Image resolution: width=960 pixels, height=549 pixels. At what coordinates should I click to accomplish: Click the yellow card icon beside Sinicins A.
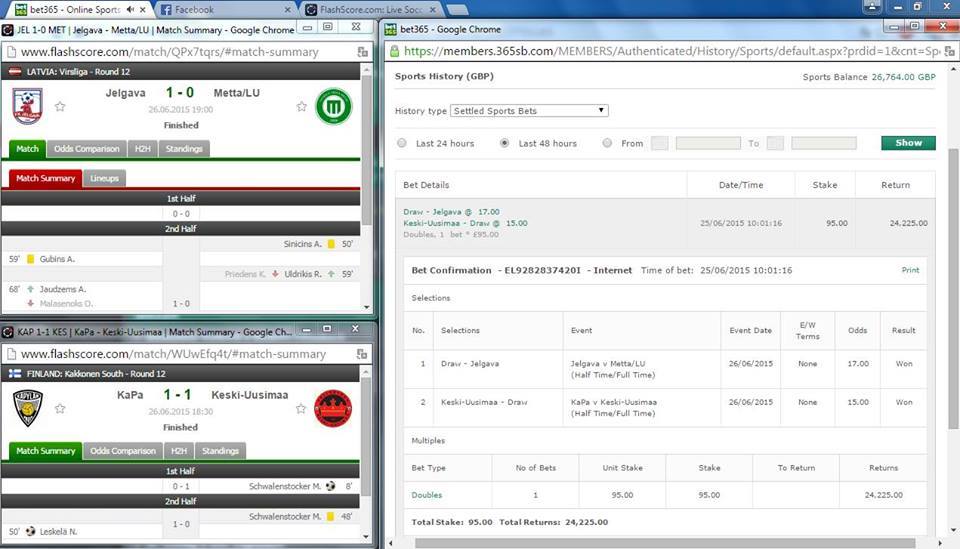tap(331, 244)
